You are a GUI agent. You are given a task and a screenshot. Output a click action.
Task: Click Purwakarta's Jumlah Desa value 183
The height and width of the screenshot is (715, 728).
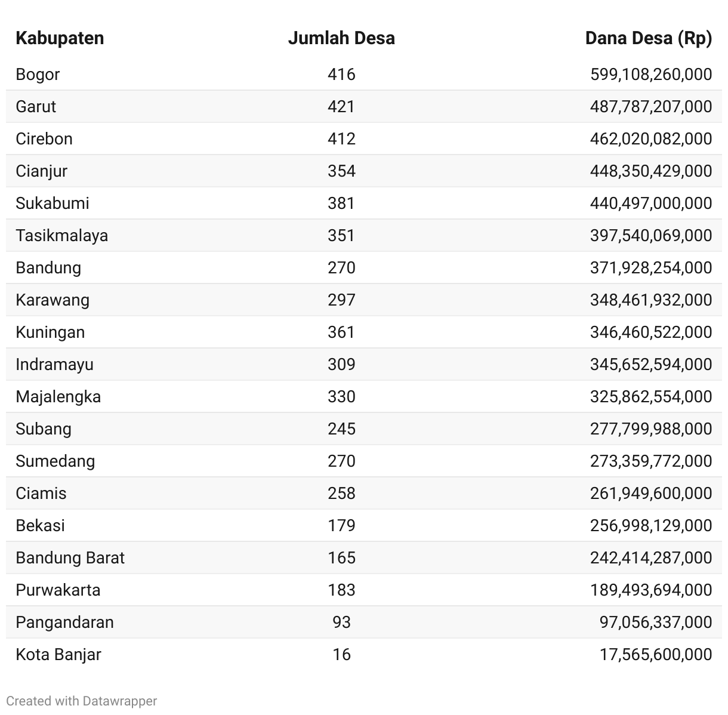[341, 590]
